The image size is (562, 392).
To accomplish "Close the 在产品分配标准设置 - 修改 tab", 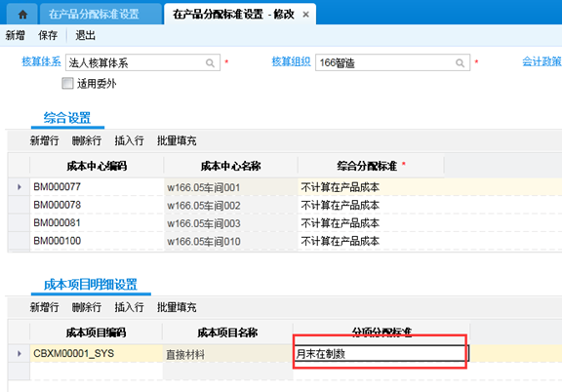I will [x=305, y=15].
